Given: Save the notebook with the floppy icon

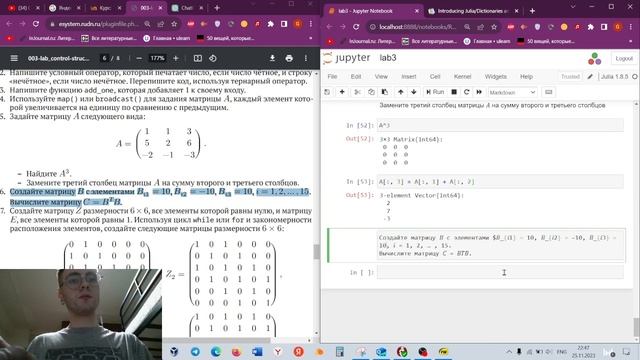Looking at the screenshot, I should pyautogui.click(x=327, y=92).
